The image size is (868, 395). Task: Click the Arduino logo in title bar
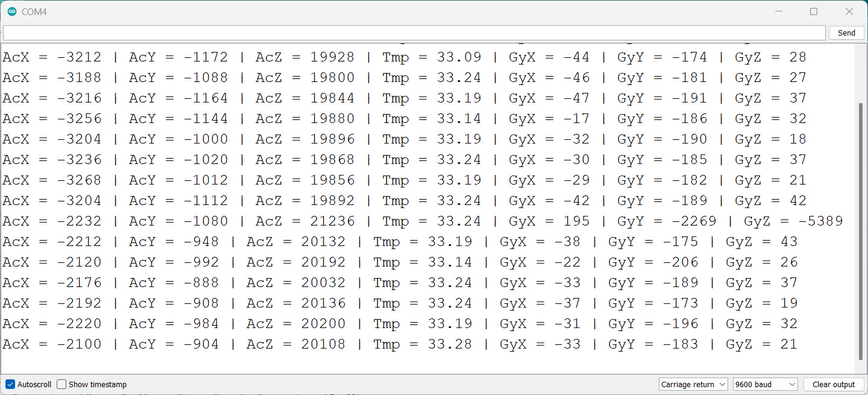click(x=12, y=11)
